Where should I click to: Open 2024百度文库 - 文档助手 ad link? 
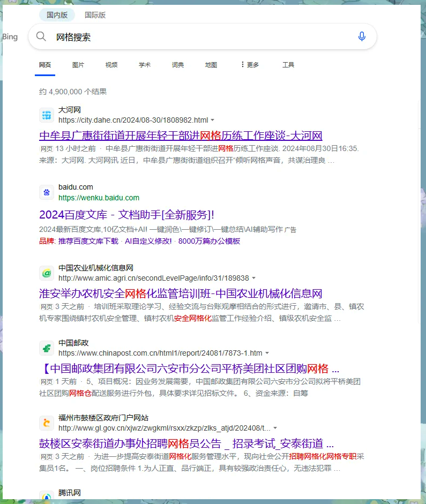pos(126,215)
